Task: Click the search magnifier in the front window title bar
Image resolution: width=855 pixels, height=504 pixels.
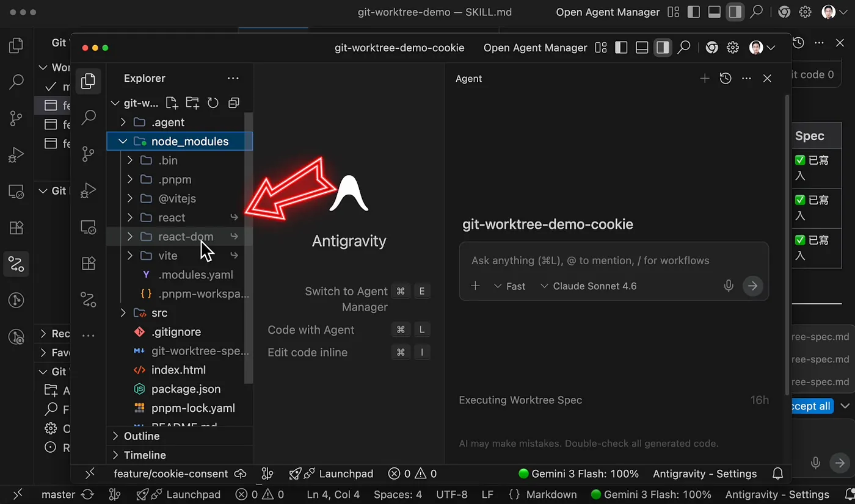Action: coord(684,48)
